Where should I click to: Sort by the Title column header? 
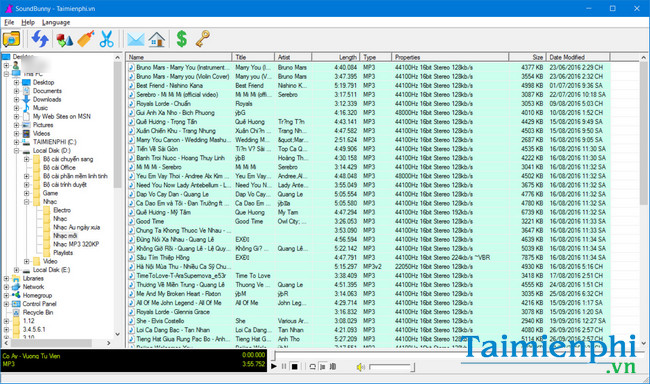pyautogui.click(x=253, y=57)
